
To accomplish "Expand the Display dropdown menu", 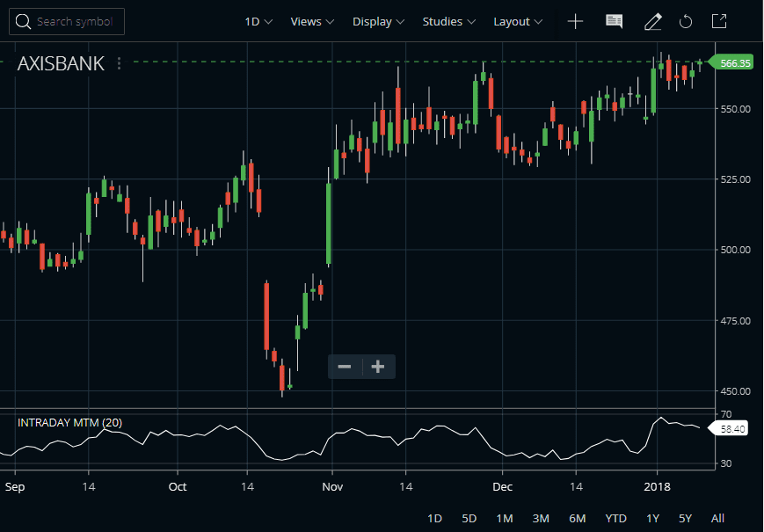I will (x=378, y=21).
